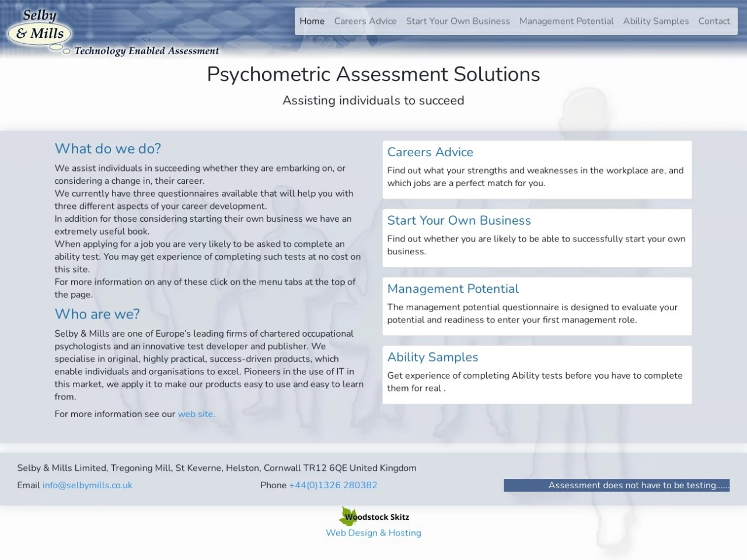Email info@selbymills.co.uk link
The width and height of the screenshot is (747, 560).
[x=88, y=485]
